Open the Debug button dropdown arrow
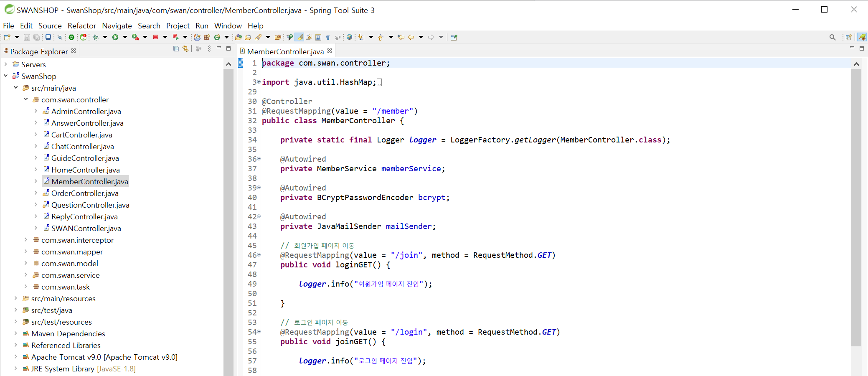This screenshot has width=868, height=376. pyautogui.click(x=105, y=37)
